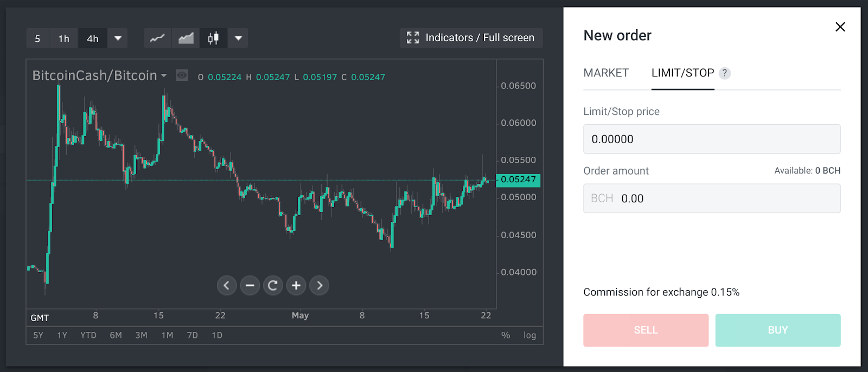
Task: Select the 7D date range
Action: [192, 335]
